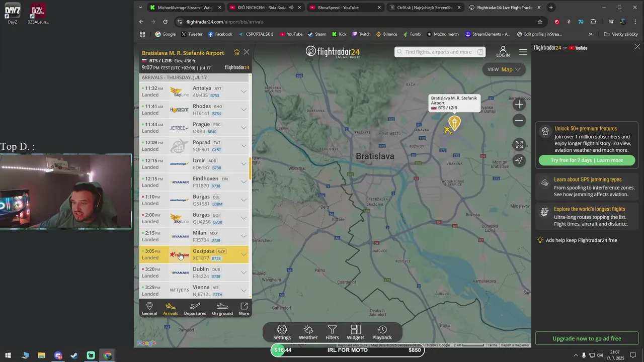Viewport: 644px width, 362px height.
Task: Click the LOG IN account icon
Action: 503,52
